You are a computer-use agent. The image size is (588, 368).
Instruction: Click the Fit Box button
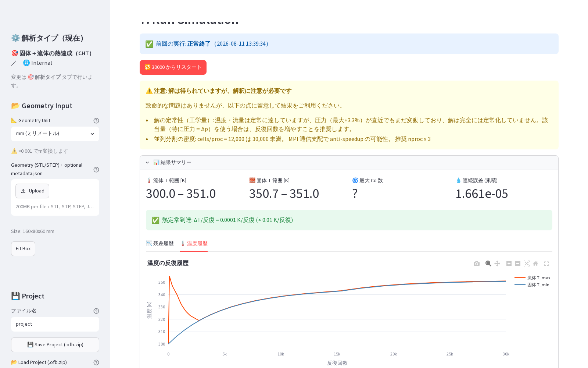pos(23,249)
